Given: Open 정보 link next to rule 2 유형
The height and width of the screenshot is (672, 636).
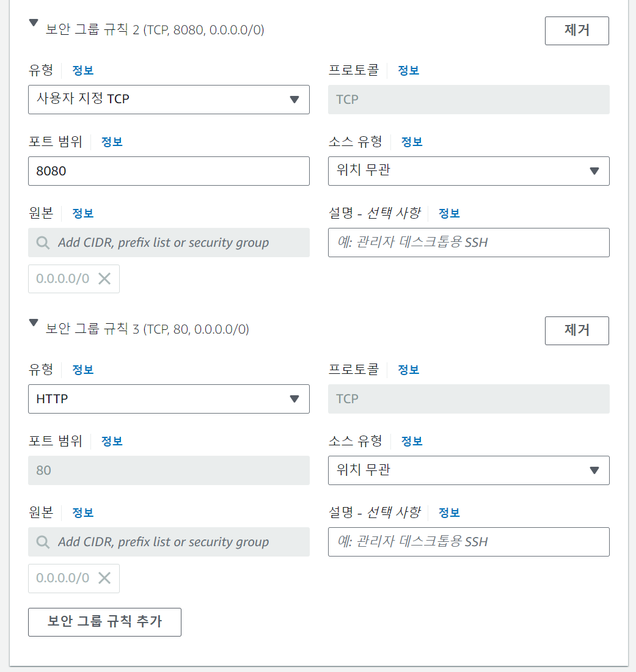Looking at the screenshot, I should (x=83, y=70).
